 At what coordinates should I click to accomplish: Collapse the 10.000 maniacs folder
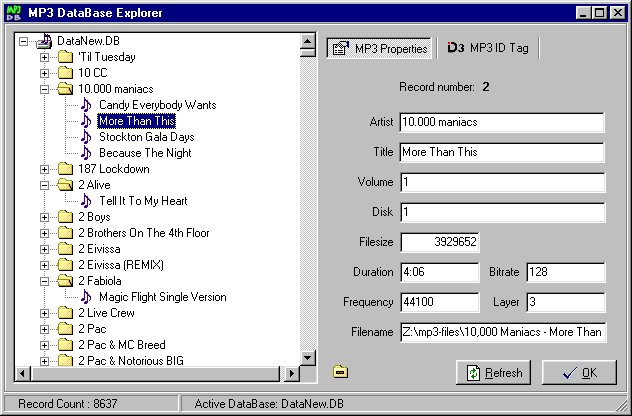click(x=44, y=89)
